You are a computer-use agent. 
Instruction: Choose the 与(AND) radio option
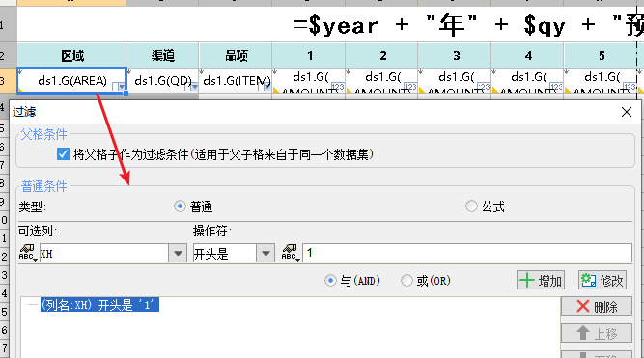click(330, 281)
